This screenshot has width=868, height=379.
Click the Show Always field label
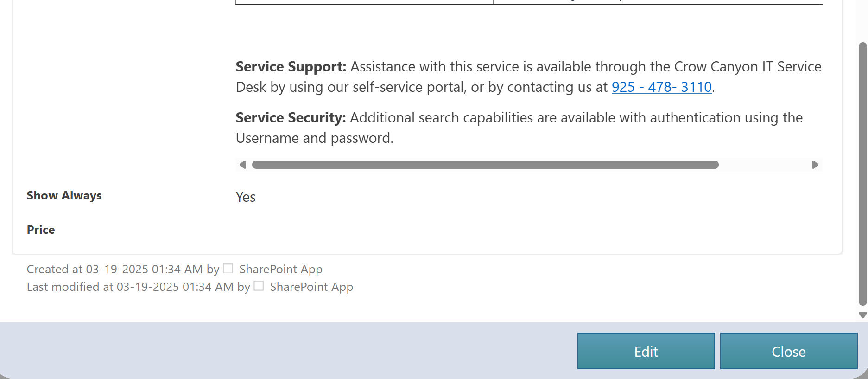[x=64, y=196]
